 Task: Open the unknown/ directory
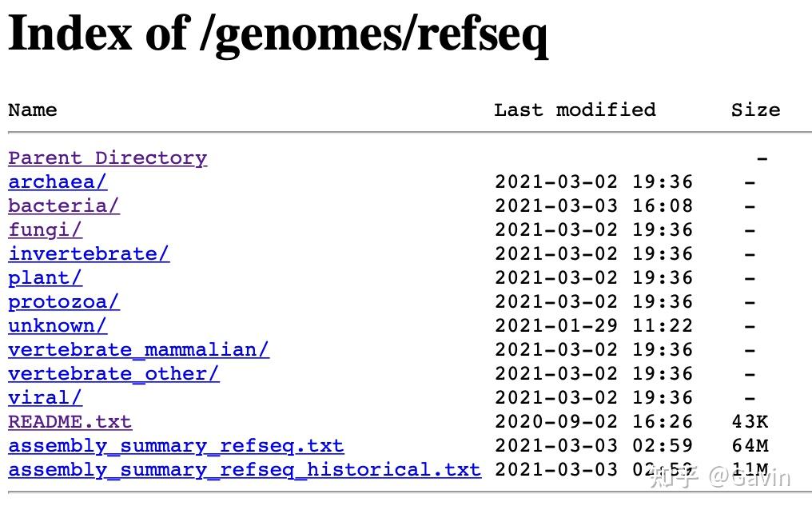click(58, 325)
